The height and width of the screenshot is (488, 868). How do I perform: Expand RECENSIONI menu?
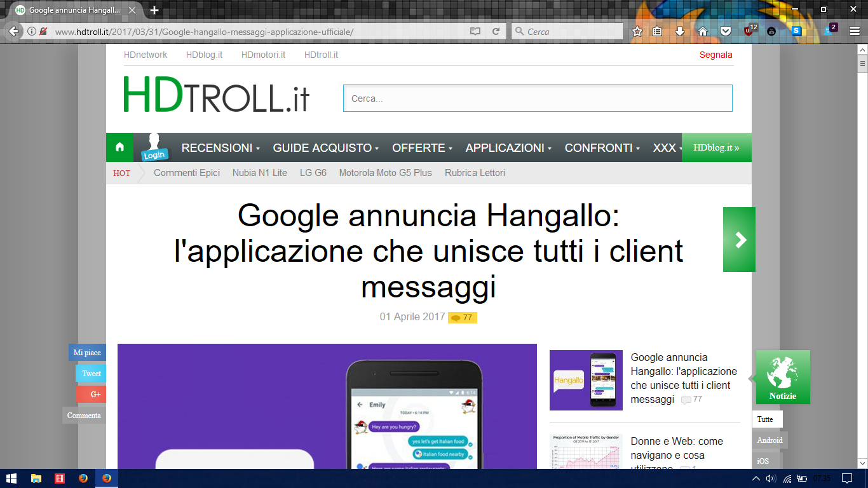220,148
